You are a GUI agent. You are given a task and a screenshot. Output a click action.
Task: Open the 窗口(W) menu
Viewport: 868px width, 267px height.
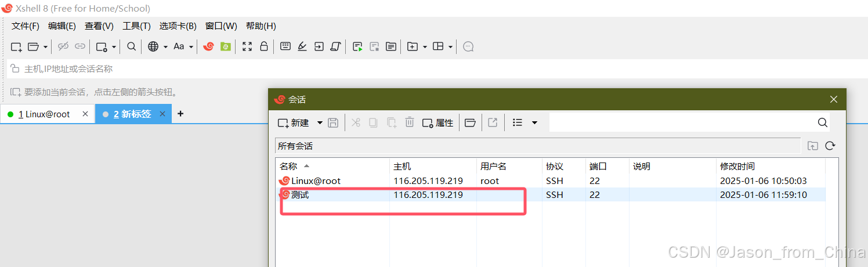coord(221,26)
